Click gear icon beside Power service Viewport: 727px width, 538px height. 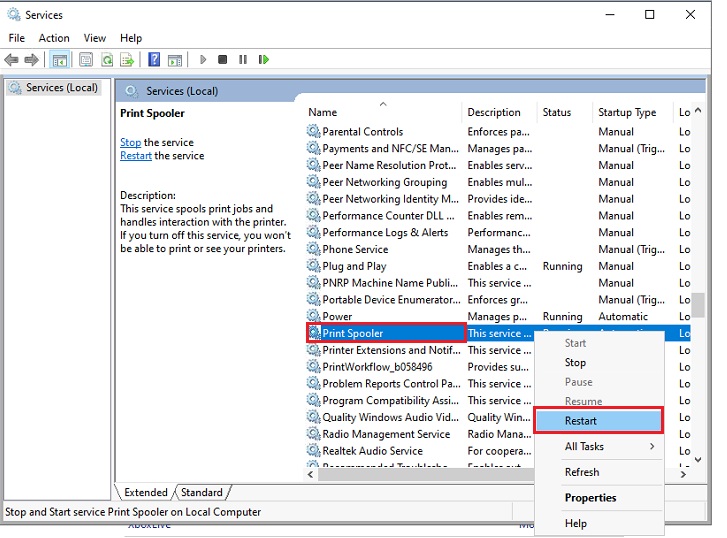point(314,316)
